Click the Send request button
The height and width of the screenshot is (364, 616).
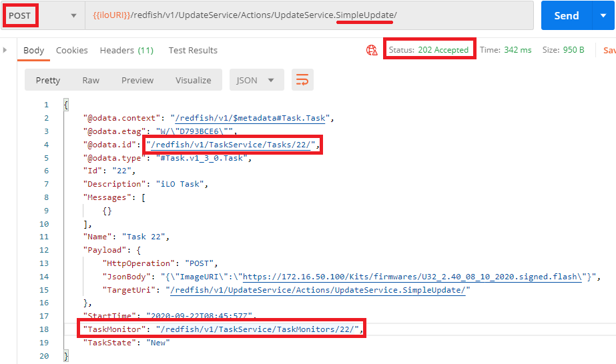coord(565,15)
